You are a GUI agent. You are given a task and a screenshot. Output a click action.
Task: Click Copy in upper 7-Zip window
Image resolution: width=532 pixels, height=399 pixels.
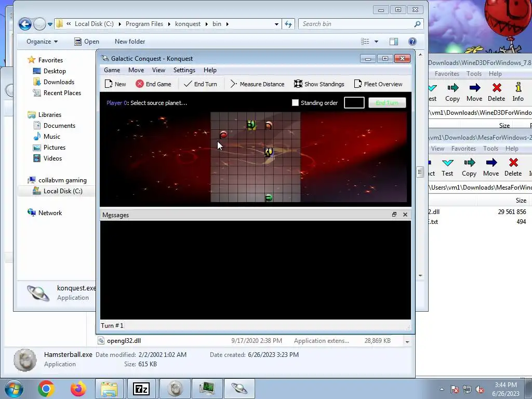coord(453,92)
